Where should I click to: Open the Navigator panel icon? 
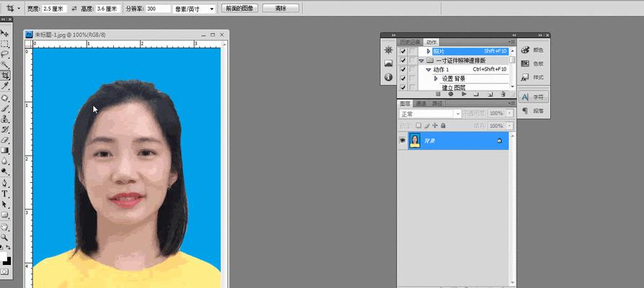tap(388, 50)
